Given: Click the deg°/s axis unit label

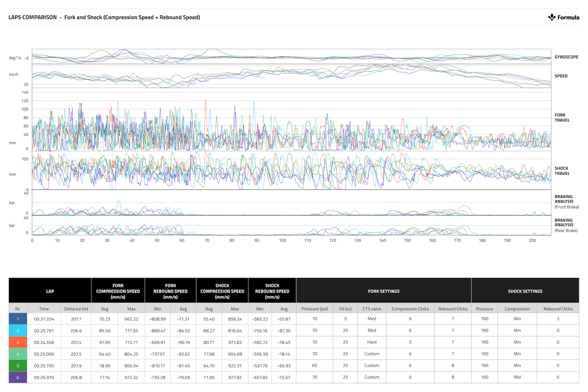Looking at the screenshot, I should [x=15, y=58].
